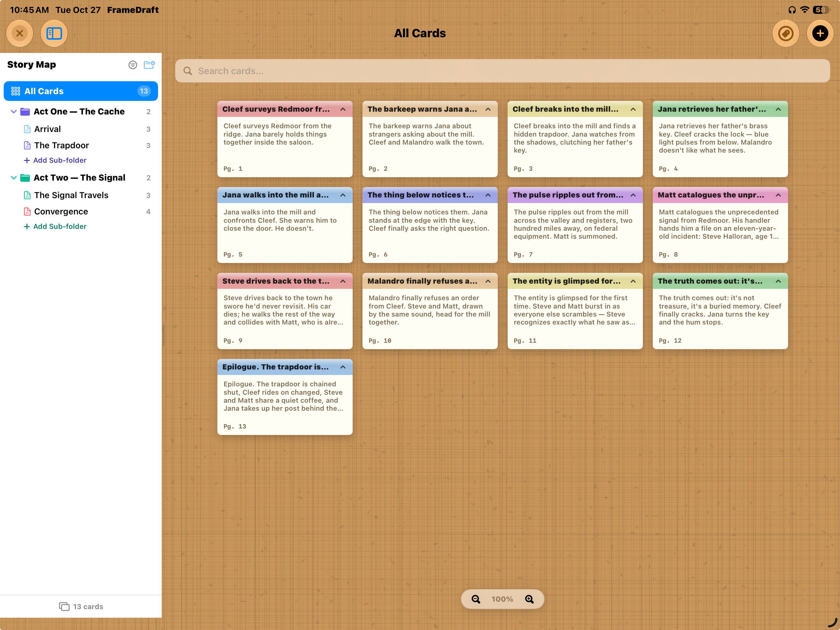This screenshot has height=630, width=840.
Task: Collapse the 'Jana retrieves her father' card
Action: [x=778, y=110]
